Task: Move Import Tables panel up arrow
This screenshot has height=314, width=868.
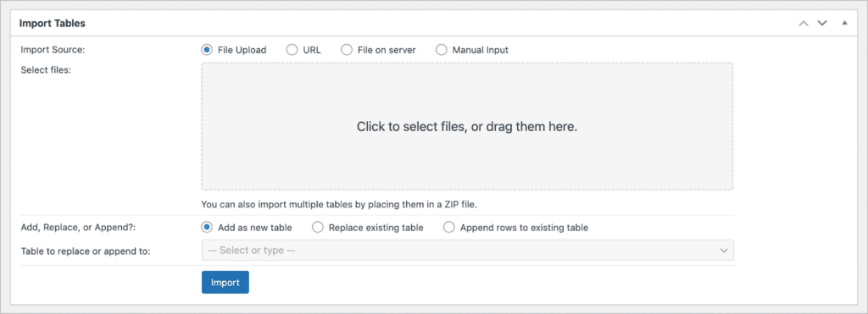Action: (x=804, y=23)
